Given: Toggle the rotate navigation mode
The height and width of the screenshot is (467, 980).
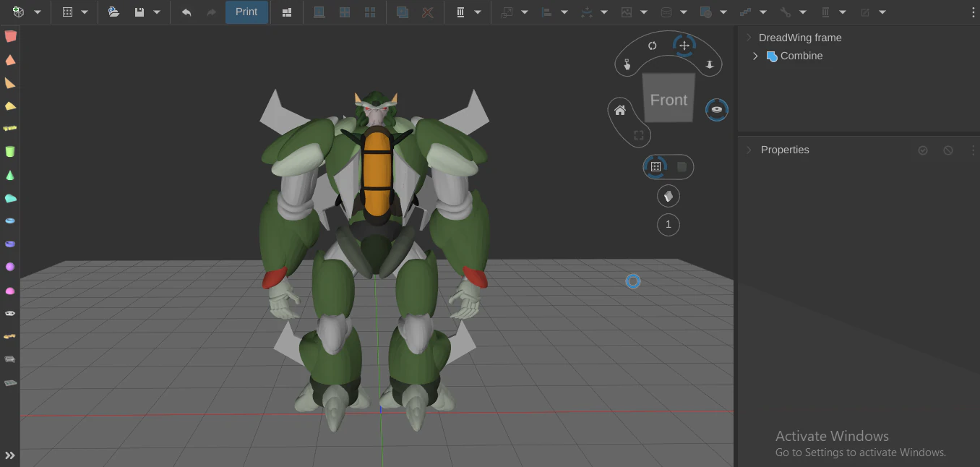Looking at the screenshot, I should (653, 46).
